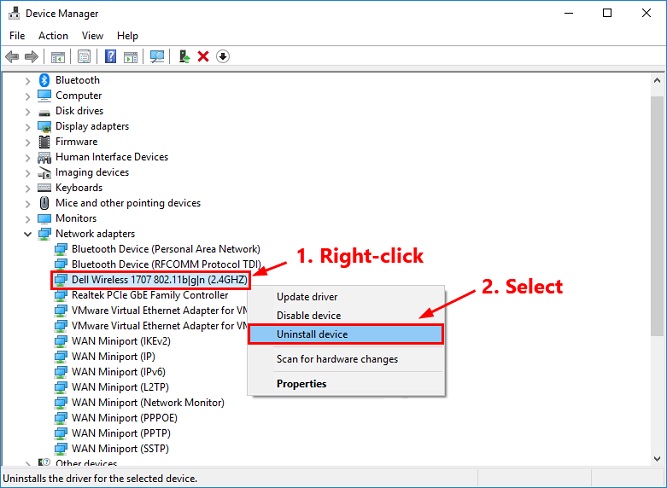Select WAN Miniport (PPTP)
Viewport: 667px width, 488px height.
click(x=121, y=433)
